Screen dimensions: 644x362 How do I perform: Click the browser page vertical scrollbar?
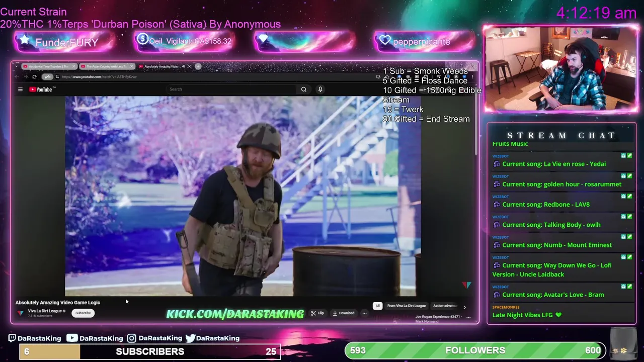pyautogui.click(x=475, y=126)
